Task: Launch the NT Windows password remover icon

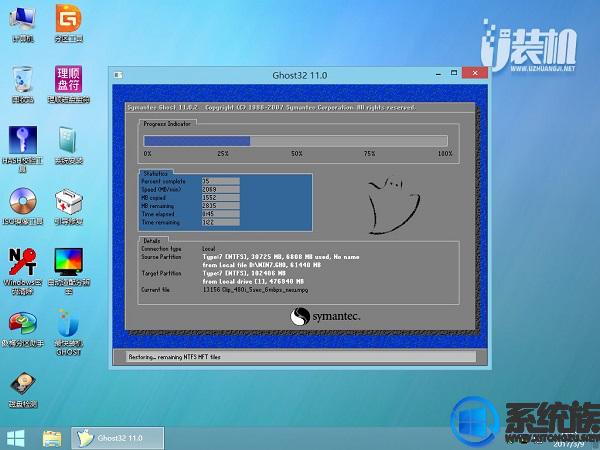Action: pos(22,264)
